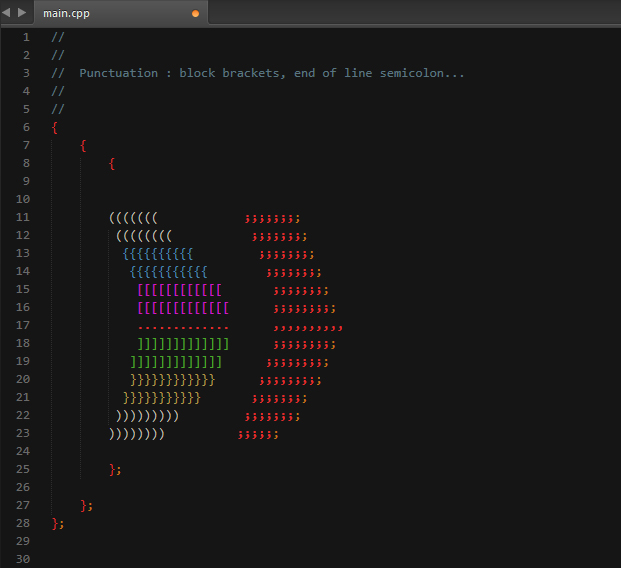621x568 pixels.
Task: Click the blue curly braces on line 14
Action: point(169,272)
